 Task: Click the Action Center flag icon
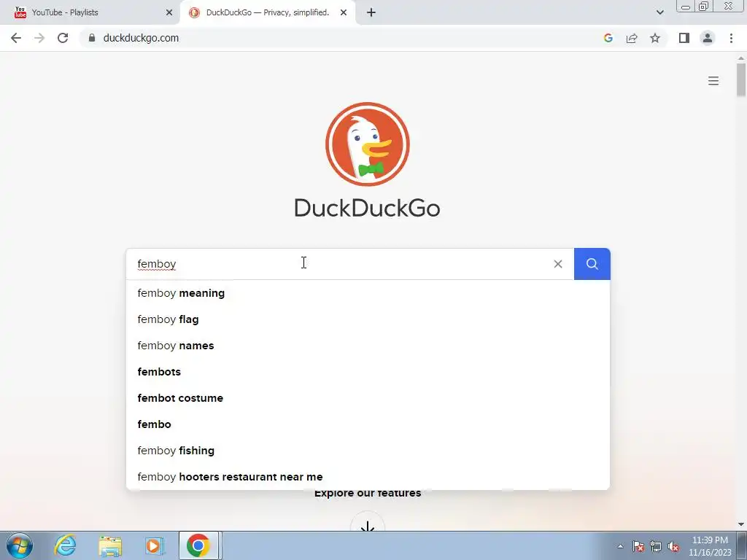(638, 546)
